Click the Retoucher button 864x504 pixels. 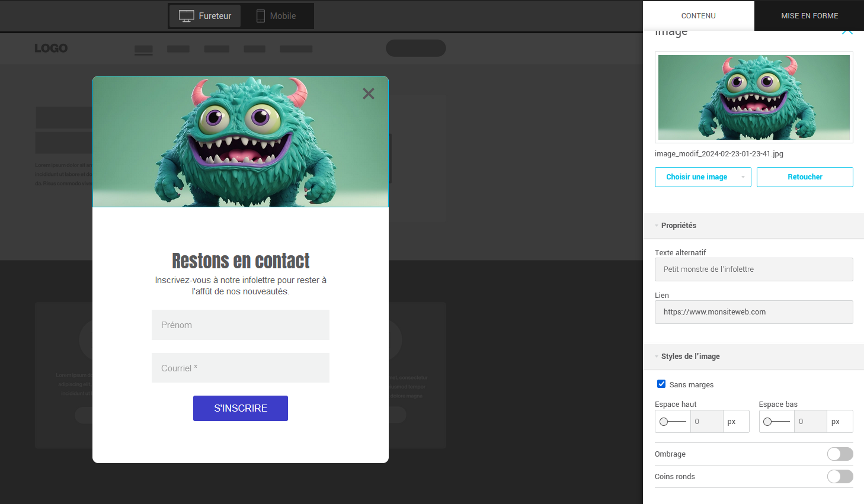pyautogui.click(x=805, y=177)
